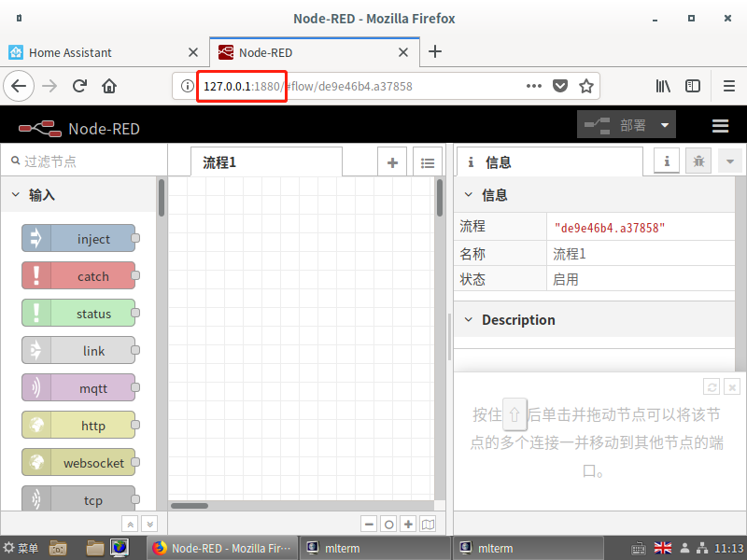
Task: Open the 信息 sidebar tab
Action: pos(549,162)
